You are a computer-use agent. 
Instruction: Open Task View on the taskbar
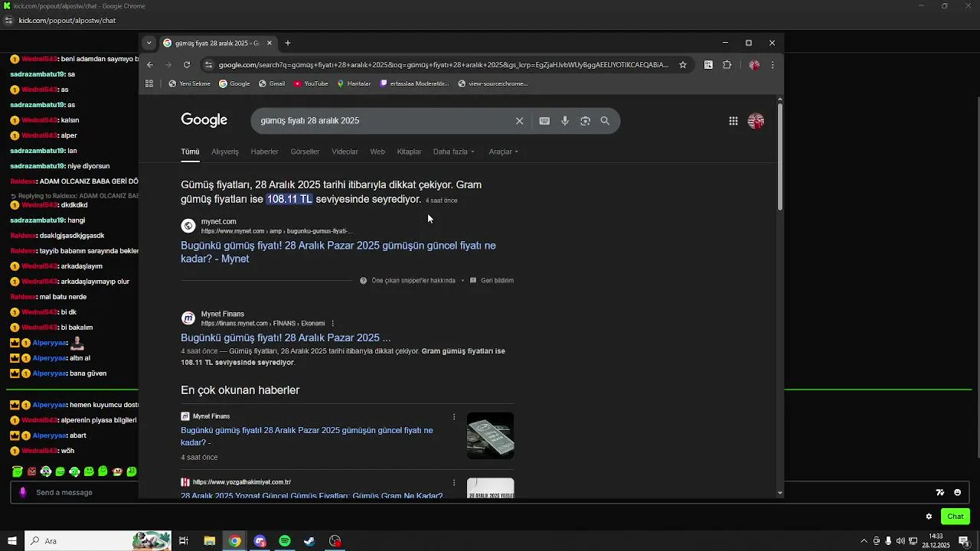pos(184,541)
